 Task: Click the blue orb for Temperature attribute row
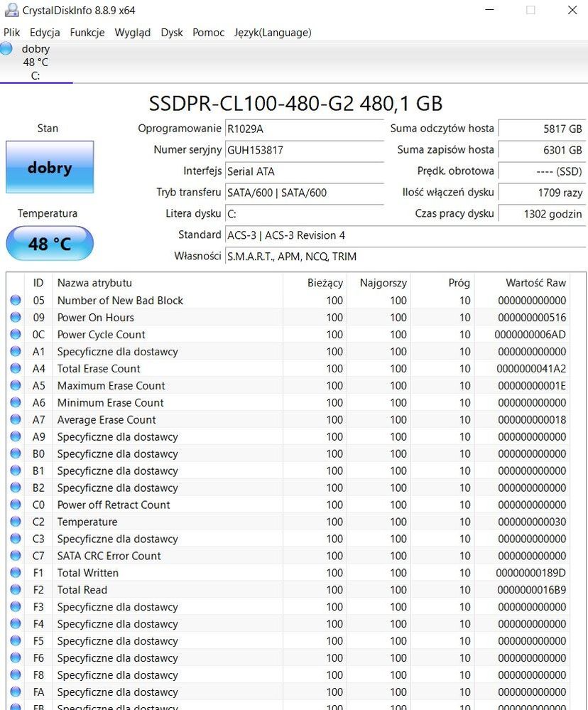pos(15,522)
